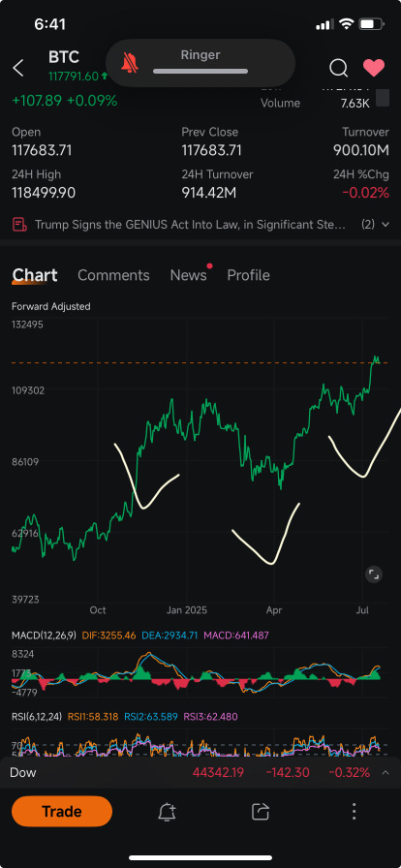The width and height of the screenshot is (401, 868).
Task: Select the Chart tab
Action: pos(35,275)
